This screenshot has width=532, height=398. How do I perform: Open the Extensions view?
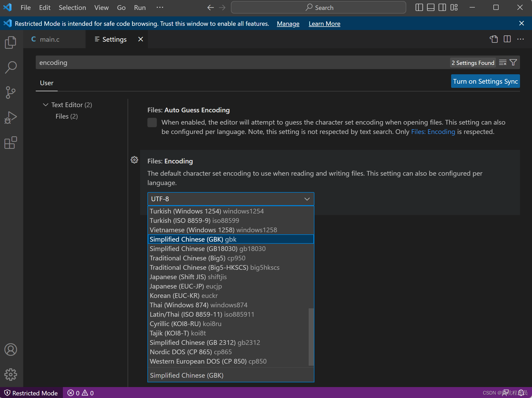(11, 143)
